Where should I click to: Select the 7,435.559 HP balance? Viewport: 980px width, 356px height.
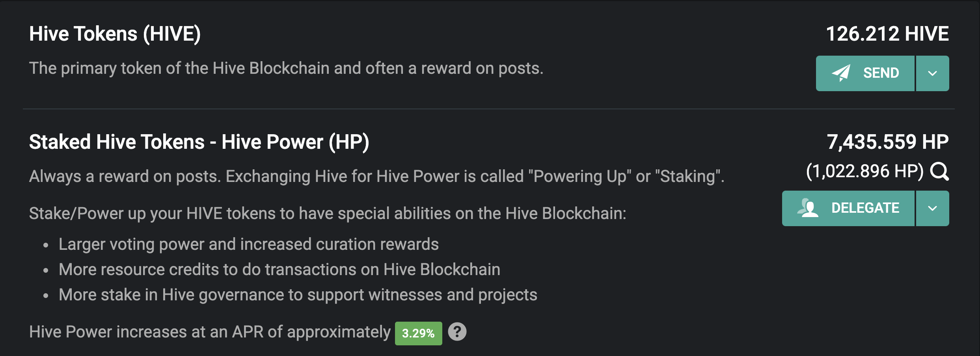[888, 142]
